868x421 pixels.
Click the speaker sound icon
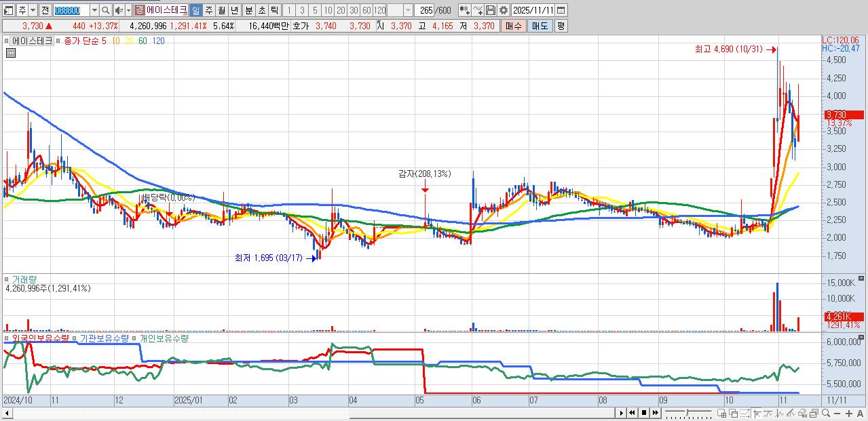(119, 10)
